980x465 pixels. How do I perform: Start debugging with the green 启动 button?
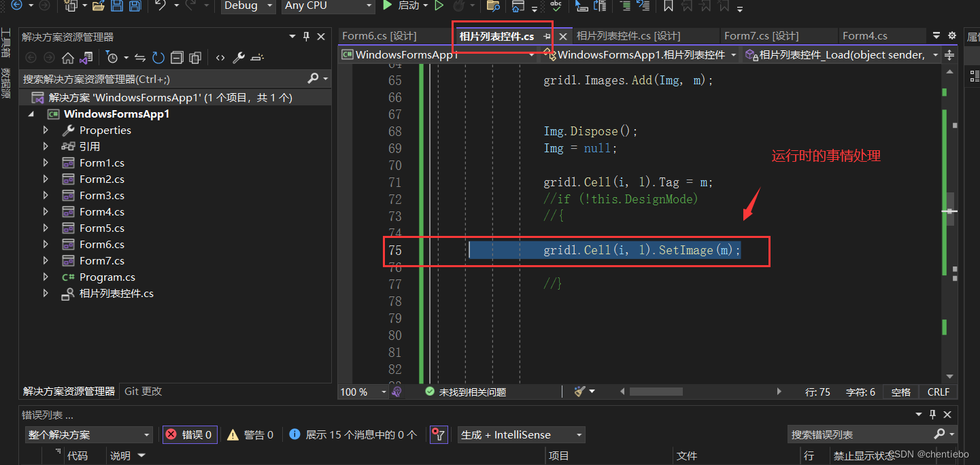pos(401,5)
